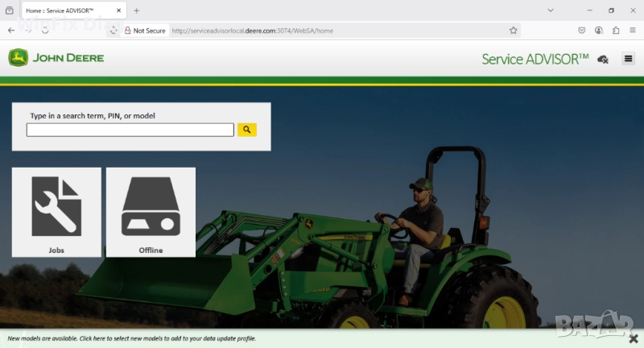Click the yellow search magnifier button
The height and width of the screenshot is (348, 644).
point(247,130)
